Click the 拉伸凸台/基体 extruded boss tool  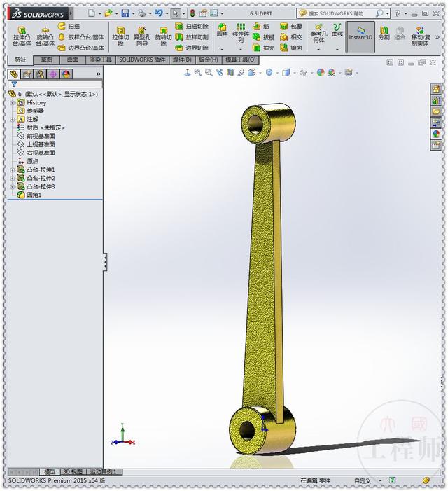pyautogui.click(x=22, y=36)
